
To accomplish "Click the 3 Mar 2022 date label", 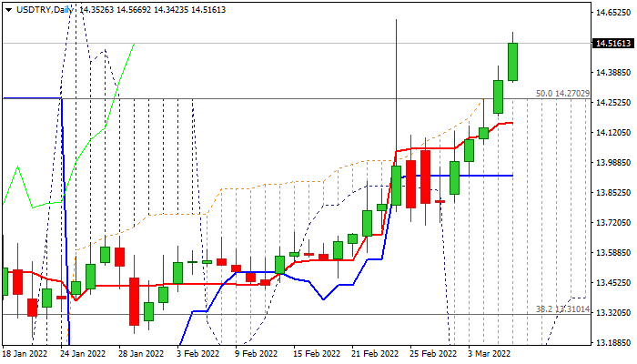I will click(x=490, y=353).
